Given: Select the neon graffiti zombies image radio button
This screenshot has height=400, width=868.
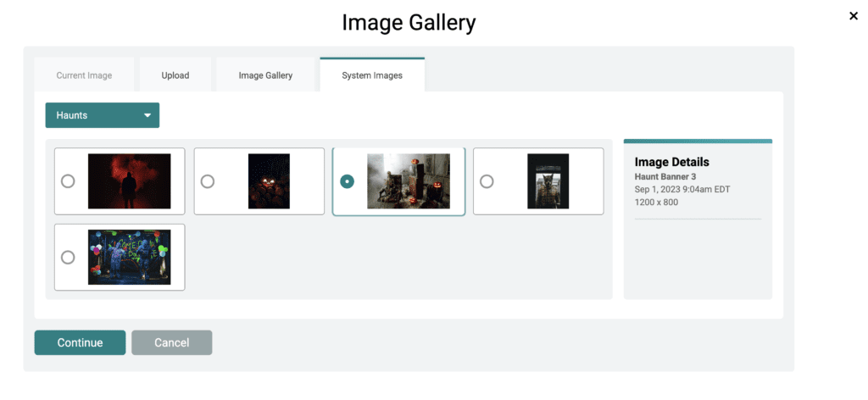Looking at the screenshot, I should click(x=68, y=258).
